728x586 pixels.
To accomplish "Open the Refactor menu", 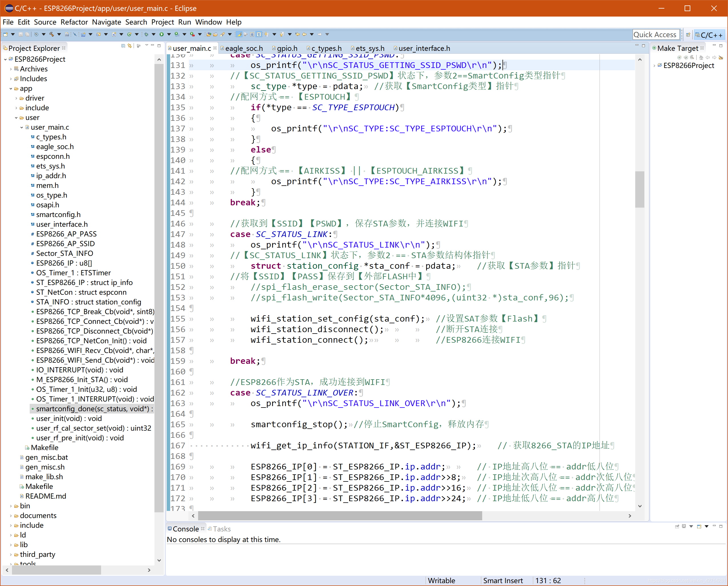I will 74,22.
